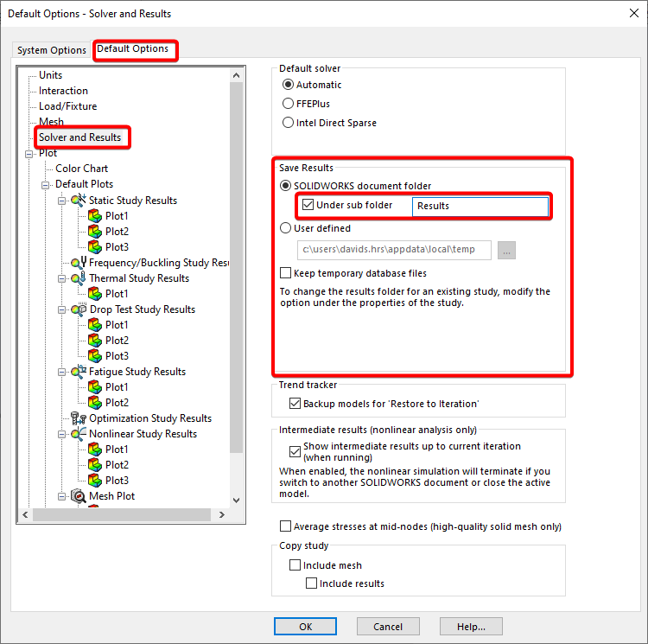Screen dimensions: 648x644
Task: Click tree scrollbar down arrow
Action: click(237, 501)
